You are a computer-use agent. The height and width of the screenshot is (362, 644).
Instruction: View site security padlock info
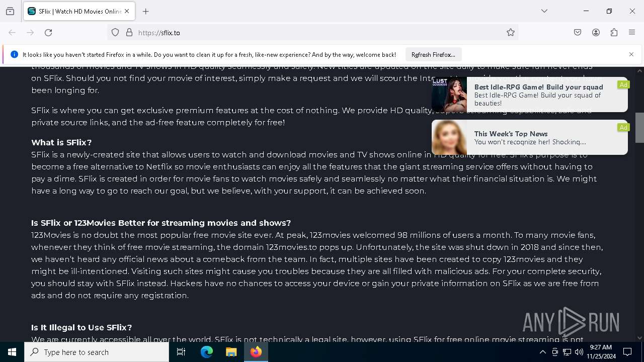(x=129, y=33)
